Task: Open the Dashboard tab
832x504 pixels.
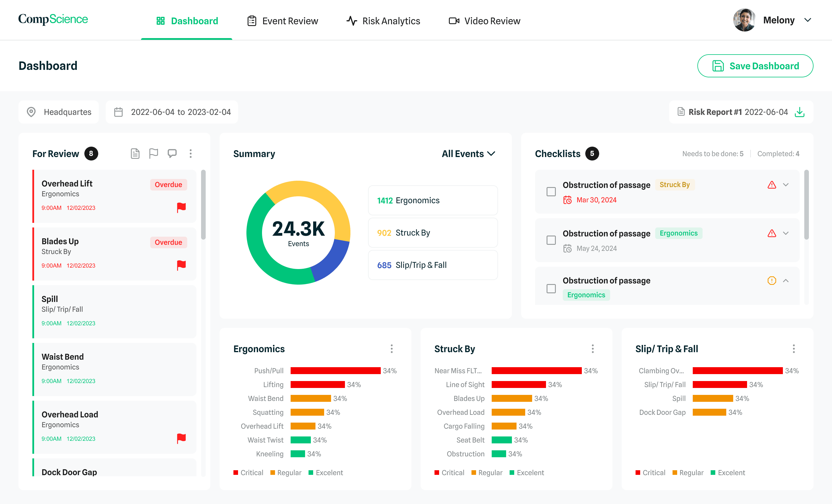Action: 187,21
